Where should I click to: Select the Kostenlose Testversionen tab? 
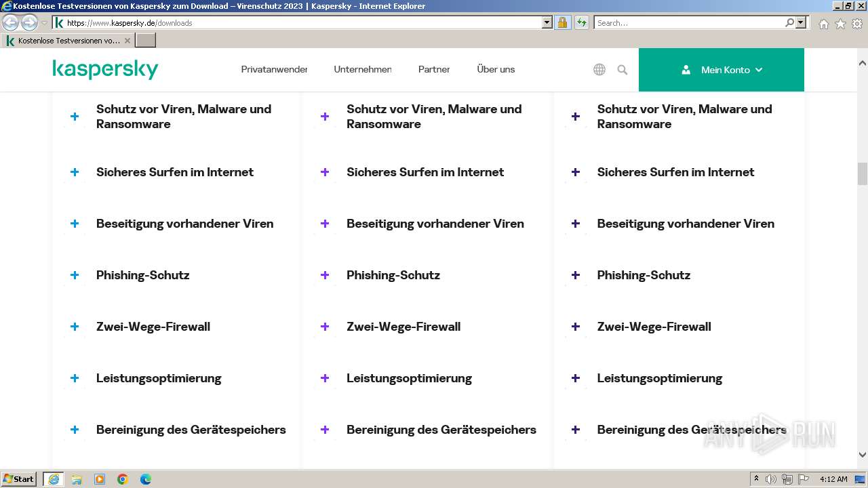pyautogui.click(x=68, y=41)
